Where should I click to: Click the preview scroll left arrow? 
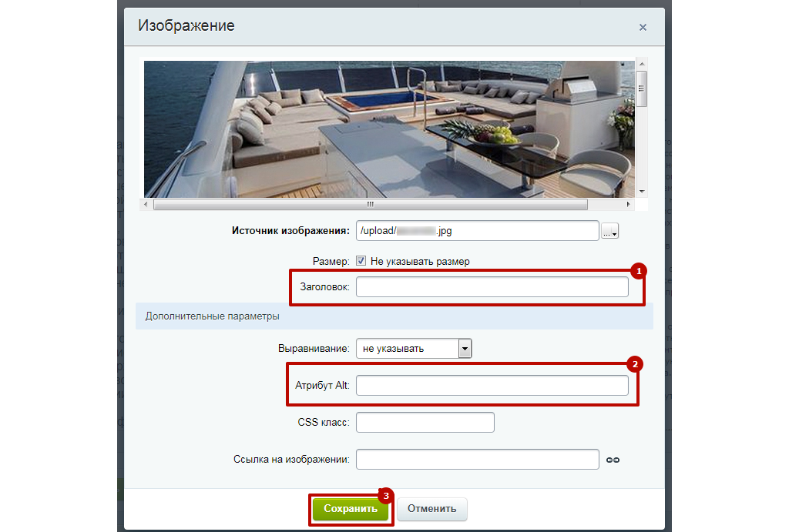click(x=146, y=204)
